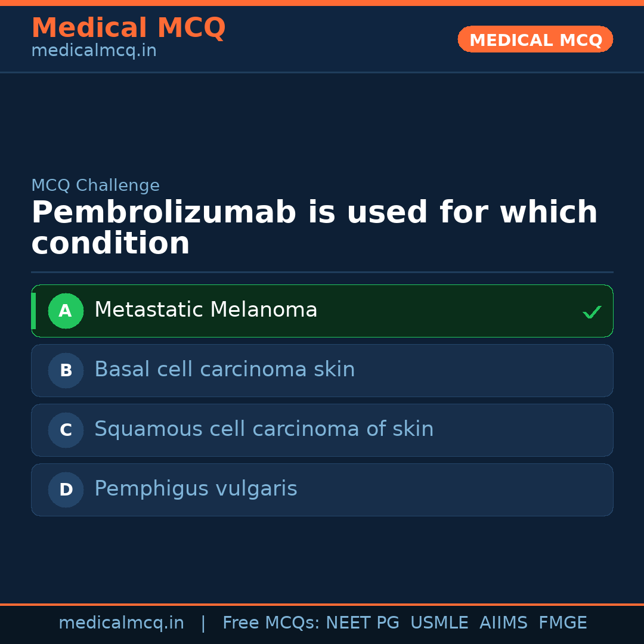Click the B option letter circle

(x=66, y=370)
